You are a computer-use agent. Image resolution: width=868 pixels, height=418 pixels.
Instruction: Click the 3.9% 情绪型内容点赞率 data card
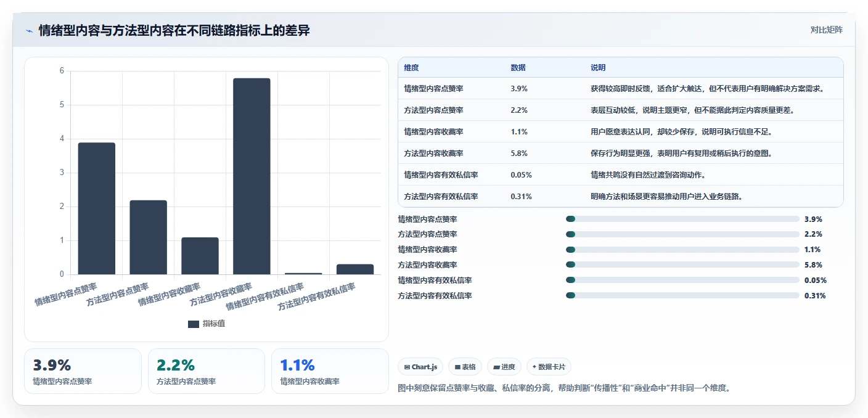[83, 371]
